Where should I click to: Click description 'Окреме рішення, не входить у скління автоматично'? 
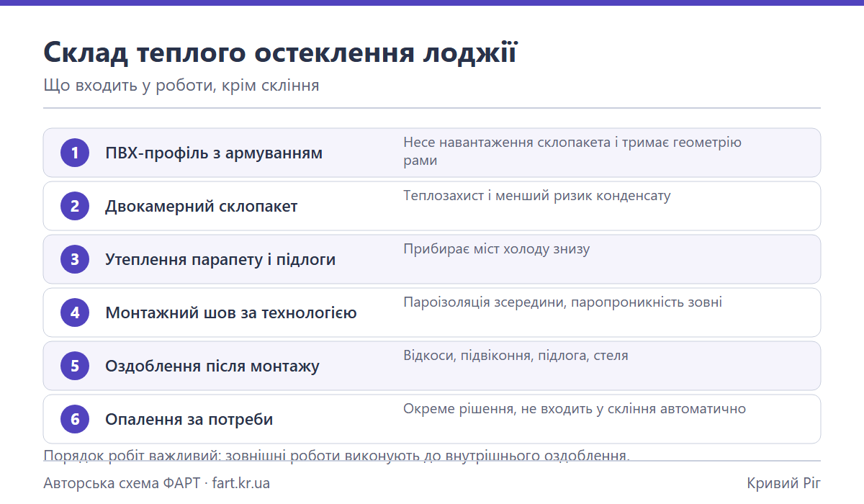coord(575,409)
